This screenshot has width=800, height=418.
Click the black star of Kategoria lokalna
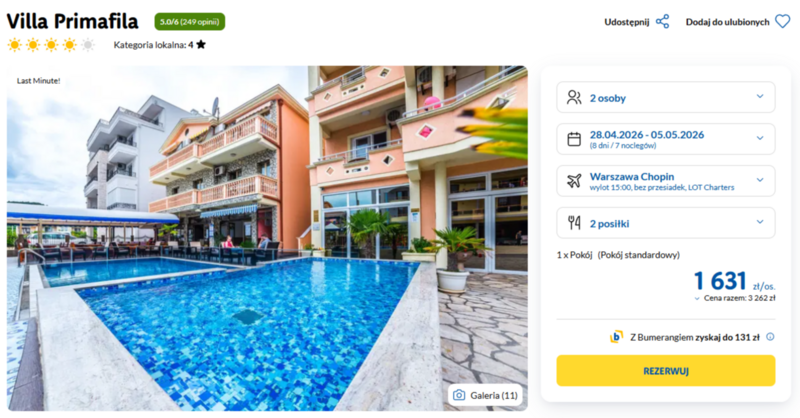click(201, 44)
